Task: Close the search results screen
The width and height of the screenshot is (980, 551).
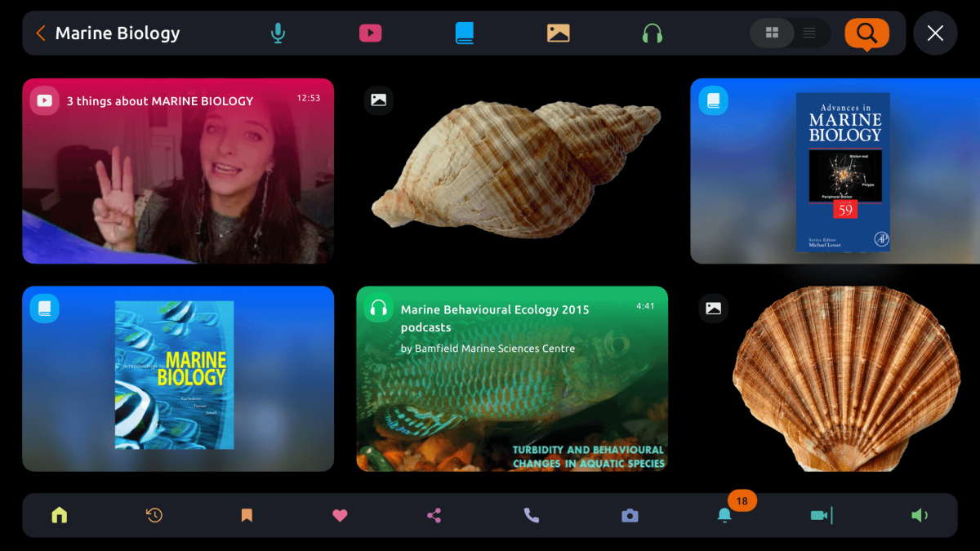Action: tap(935, 33)
